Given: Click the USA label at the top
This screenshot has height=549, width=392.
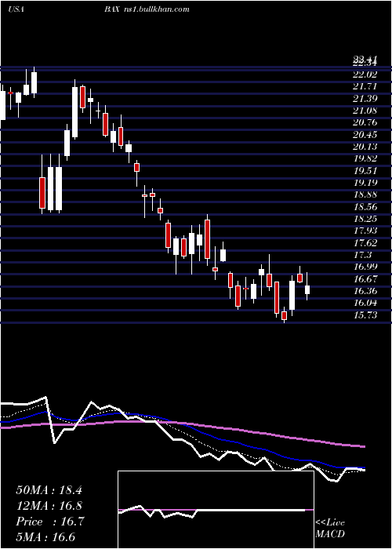Looking at the screenshot, I should point(16,9).
